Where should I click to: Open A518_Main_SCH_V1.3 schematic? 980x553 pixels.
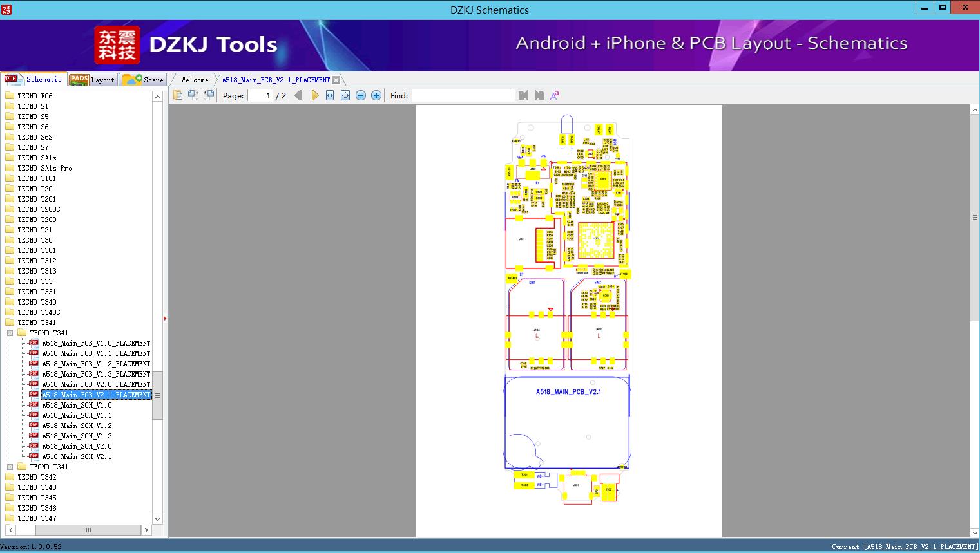[77, 436]
